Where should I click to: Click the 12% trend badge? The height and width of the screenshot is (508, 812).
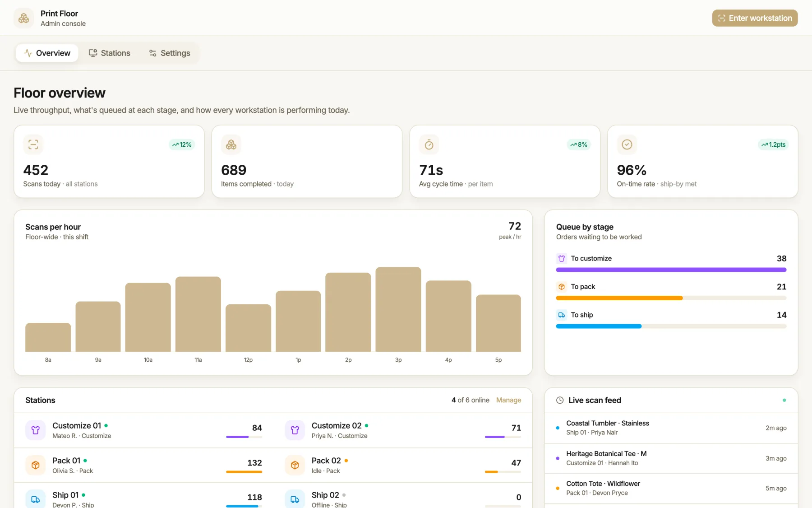pos(182,144)
